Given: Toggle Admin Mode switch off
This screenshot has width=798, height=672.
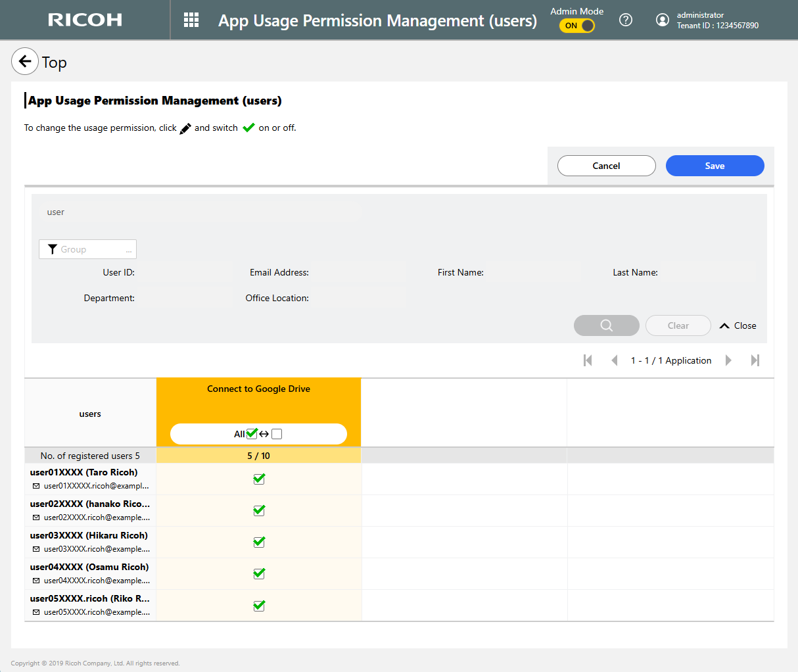Looking at the screenshot, I should pos(577,26).
